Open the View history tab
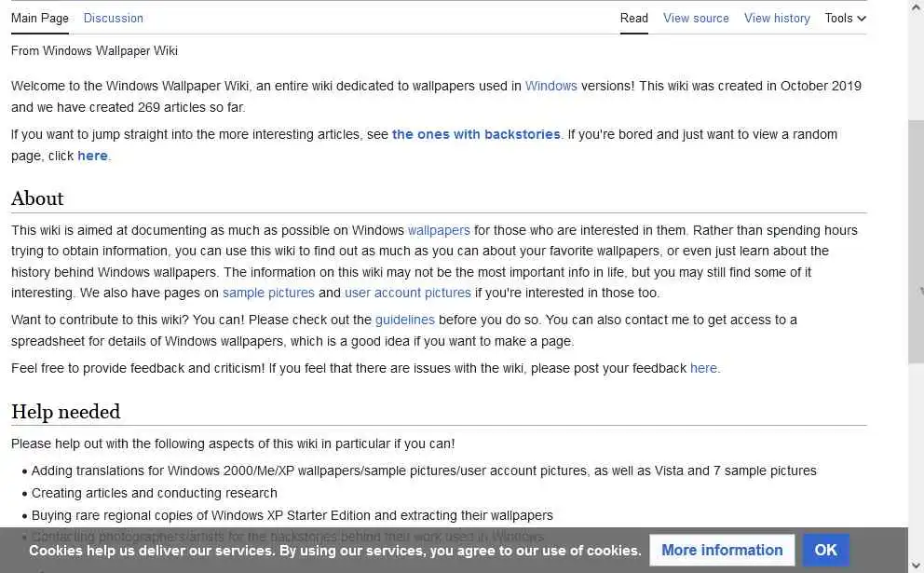 777,18
